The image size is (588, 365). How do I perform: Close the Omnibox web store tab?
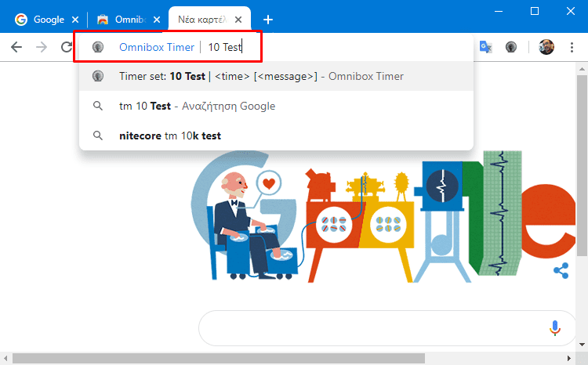point(157,20)
